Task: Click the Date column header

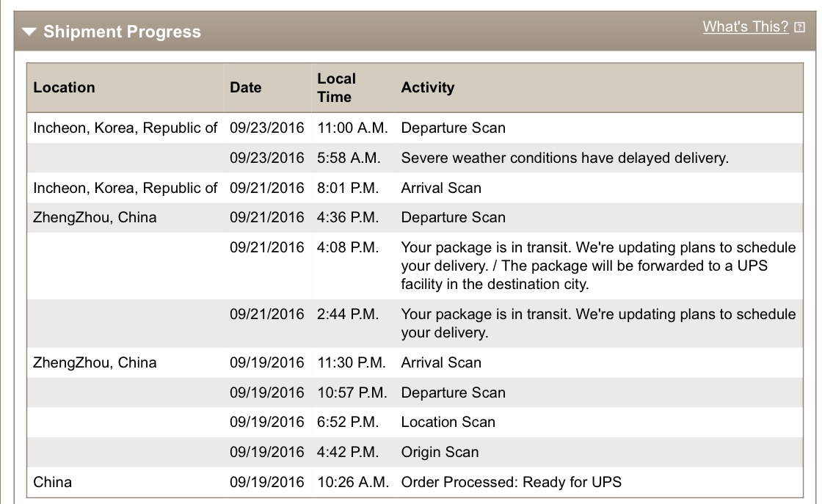Action: (245, 87)
